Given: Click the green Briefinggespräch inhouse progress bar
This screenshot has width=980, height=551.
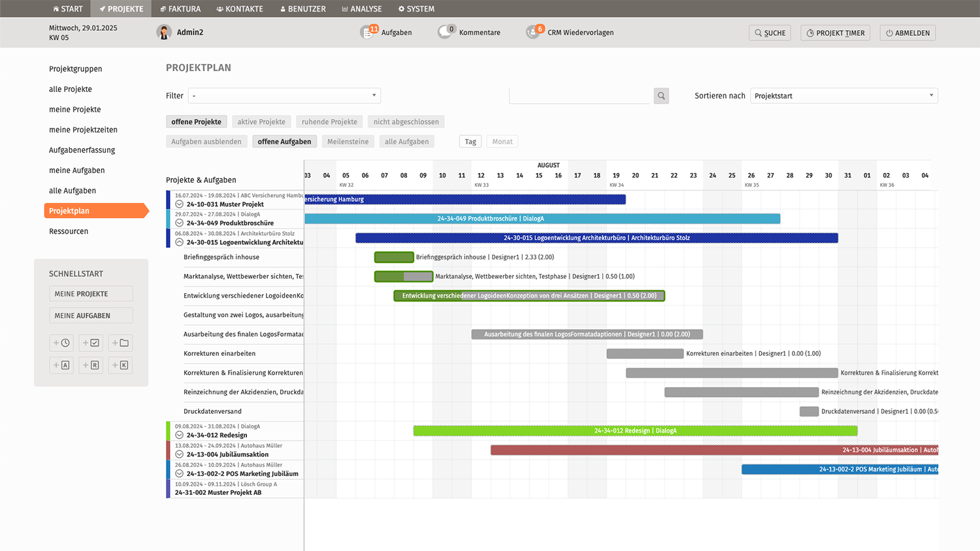Looking at the screenshot, I should 394,257.
